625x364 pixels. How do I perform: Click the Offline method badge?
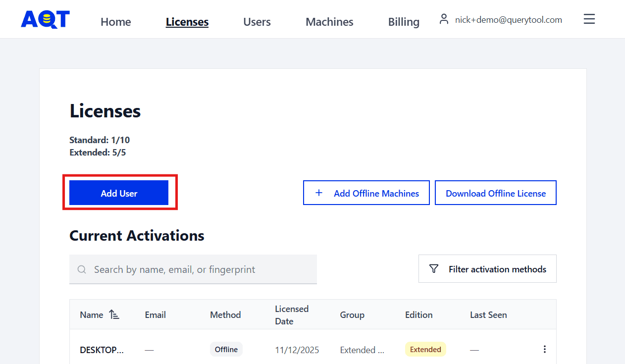click(x=226, y=349)
